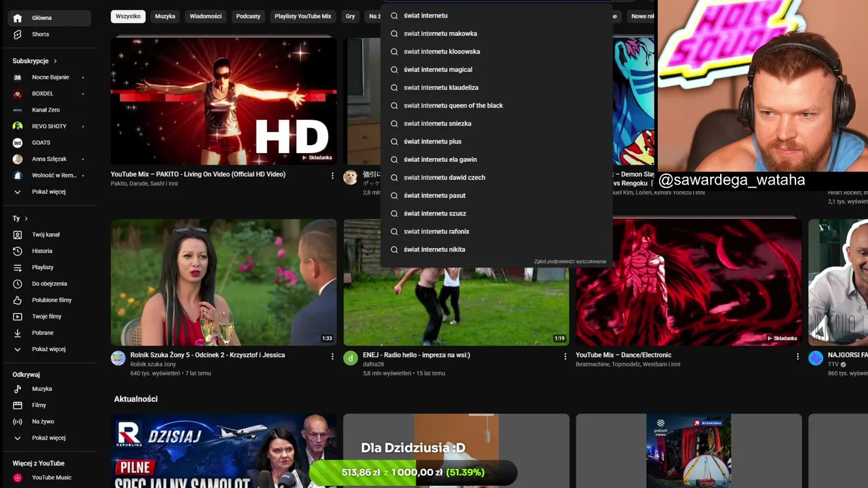
Task: Open Wolność w Rem... channel avatar
Action: (18, 176)
